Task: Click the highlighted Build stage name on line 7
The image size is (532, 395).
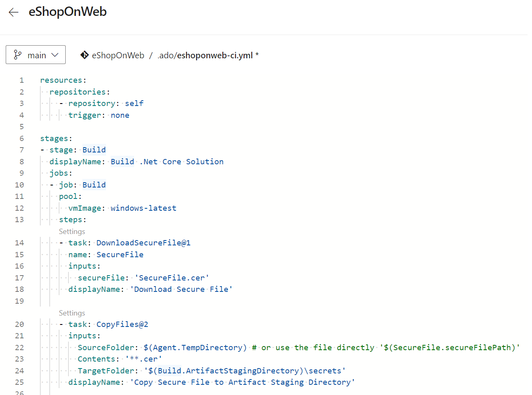Action: [x=94, y=150]
